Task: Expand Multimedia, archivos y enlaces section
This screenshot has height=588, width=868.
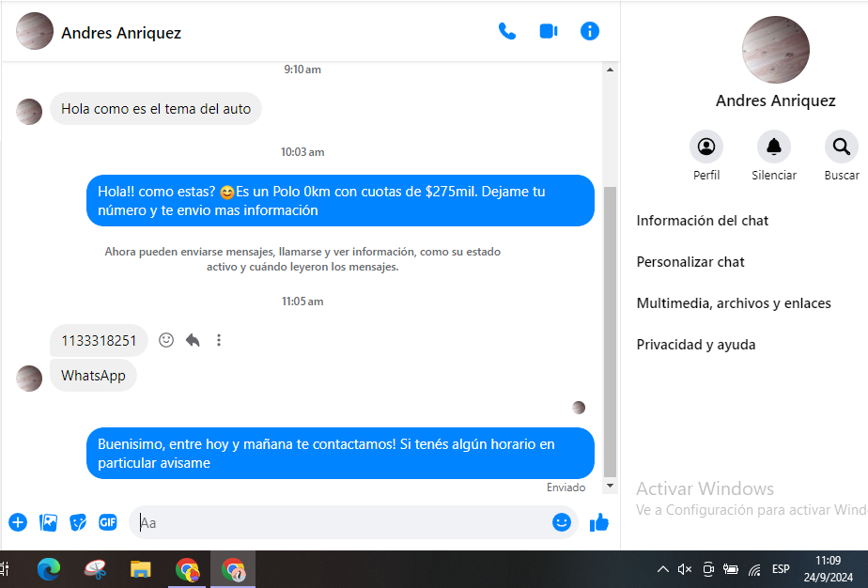Action: pos(734,303)
